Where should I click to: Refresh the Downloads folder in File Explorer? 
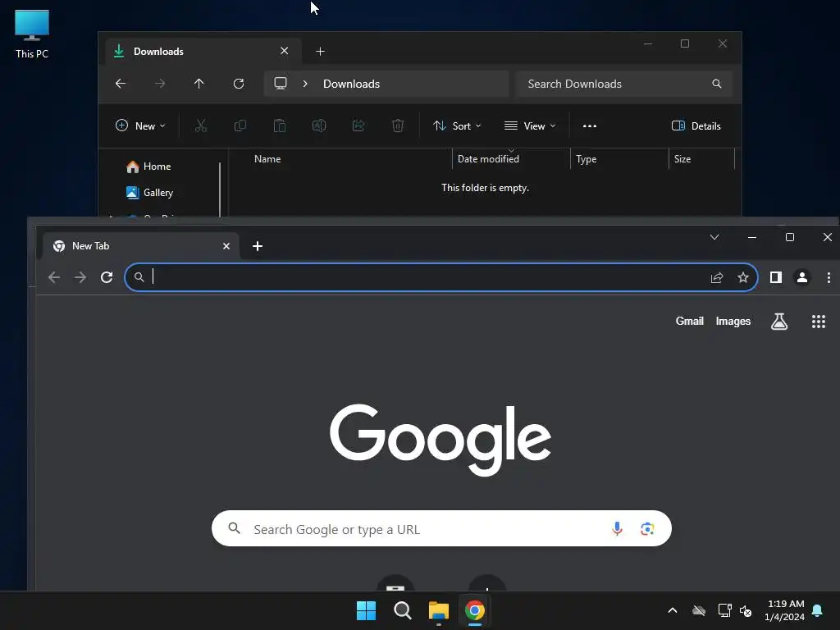point(239,84)
